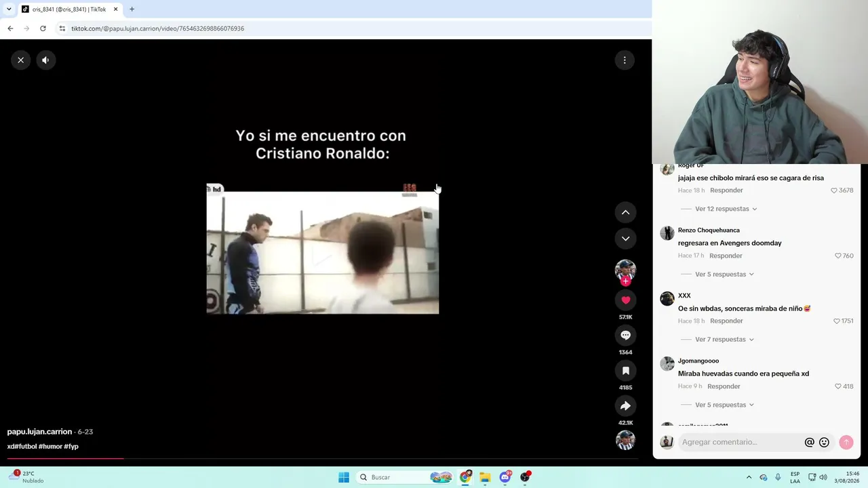Focus the browser address bar URL
This screenshot has height=488, width=868.
[158, 28]
